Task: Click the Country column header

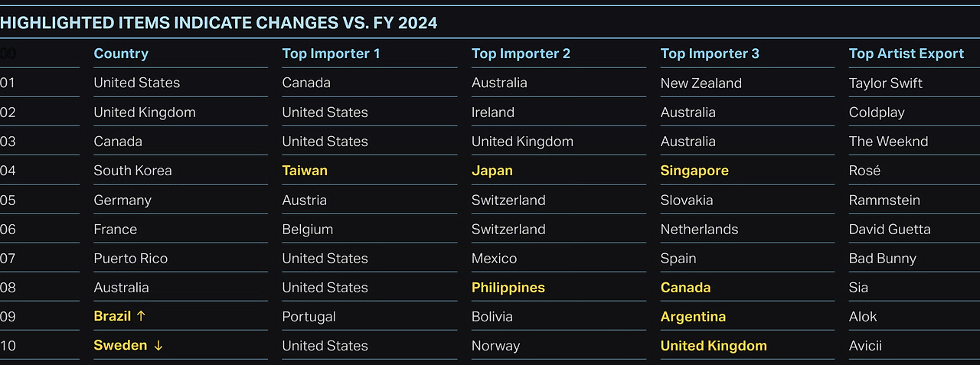Action: pyautogui.click(x=121, y=54)
